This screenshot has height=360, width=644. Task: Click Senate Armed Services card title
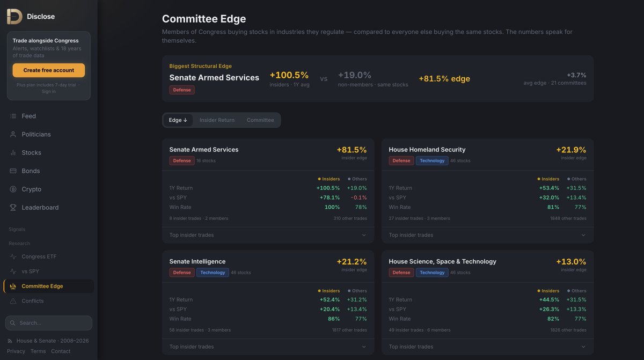tap(204, 150)
